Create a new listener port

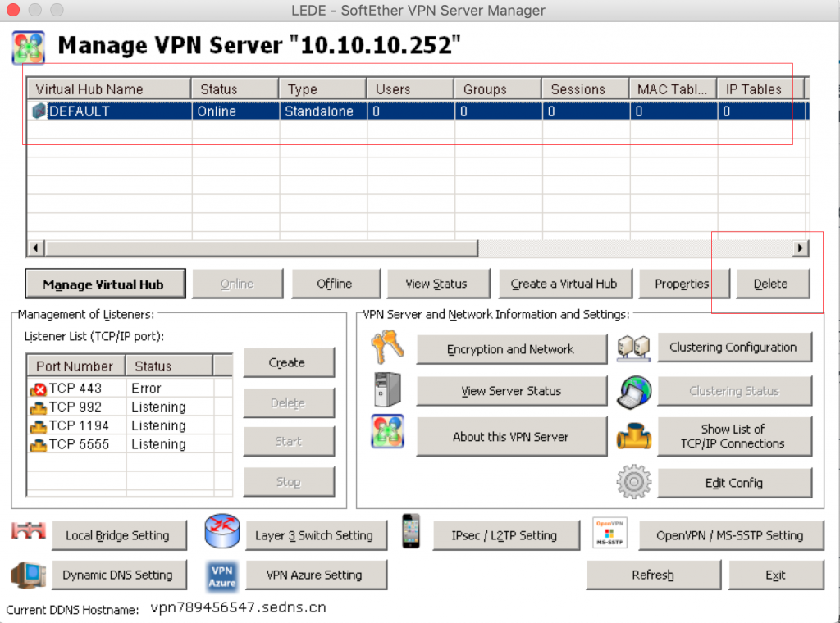pyautogui.click(x=289, y=363)
